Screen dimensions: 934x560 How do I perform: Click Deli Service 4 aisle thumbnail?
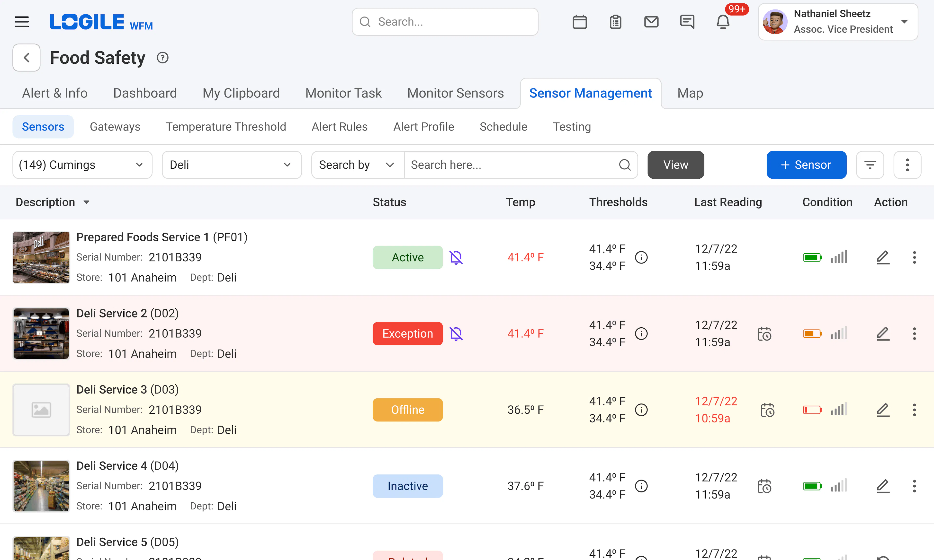41,486
